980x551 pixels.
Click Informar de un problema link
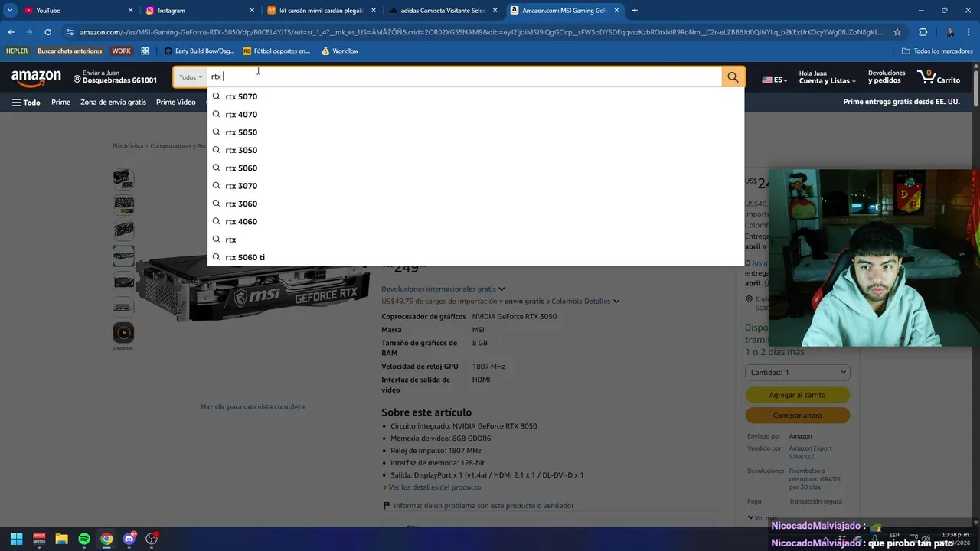coord(483,506)
